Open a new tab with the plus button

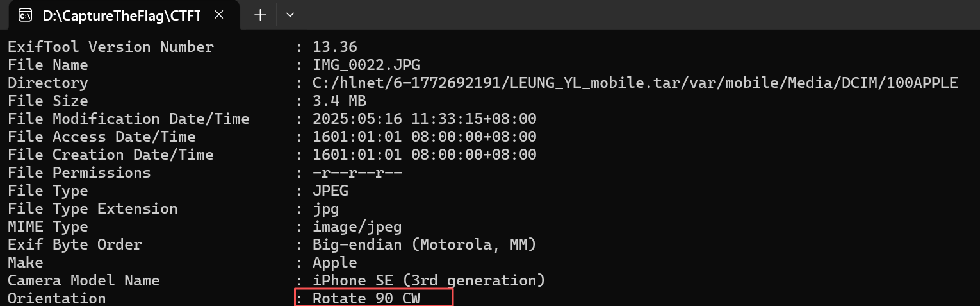[x=260, y=15]
